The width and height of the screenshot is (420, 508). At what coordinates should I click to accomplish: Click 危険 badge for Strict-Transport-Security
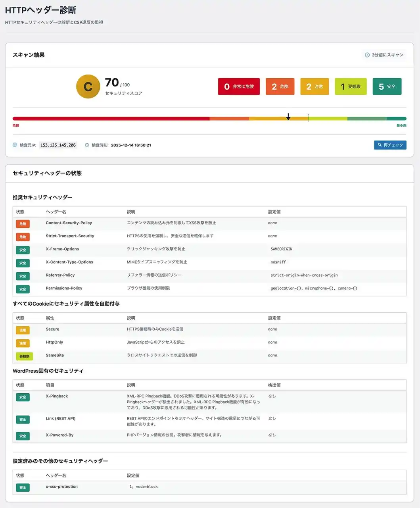click(x=23, y=237)
